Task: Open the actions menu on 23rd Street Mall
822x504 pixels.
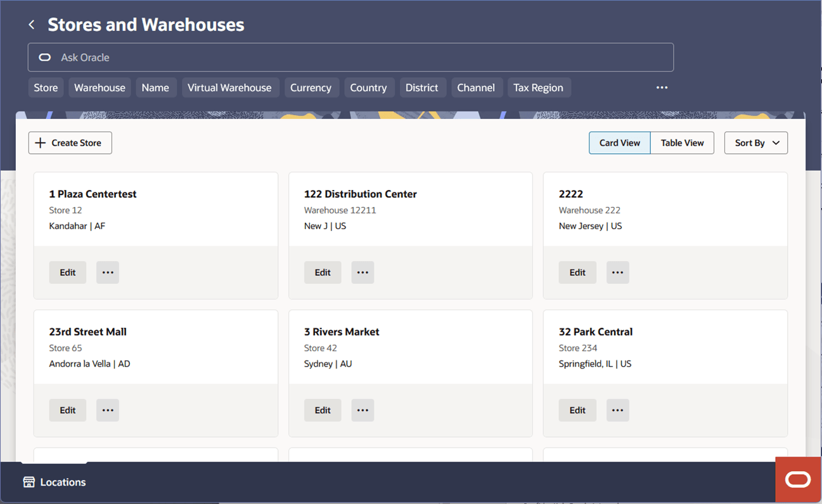Action: (107, 410)
